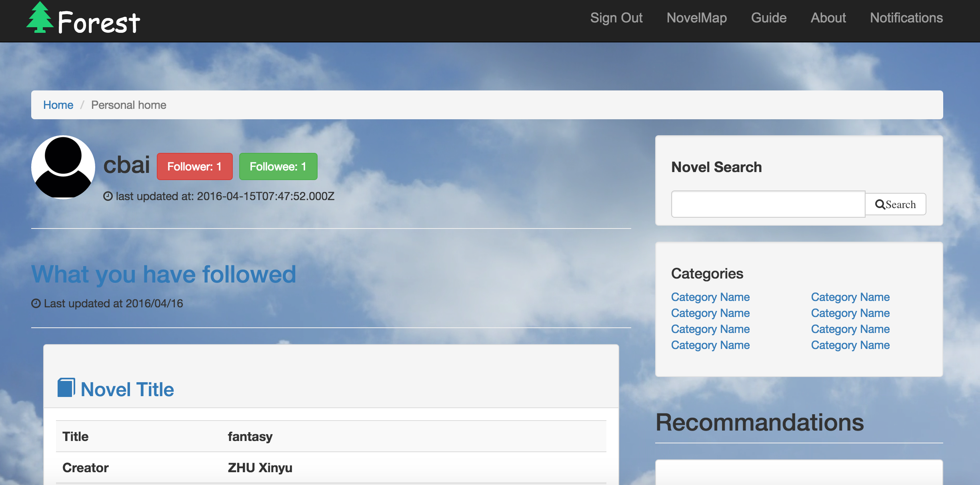Click inside the Novel Search text field
Image resolution: width=980 pixels, height=485 pixels.
(x=768, y=204)
